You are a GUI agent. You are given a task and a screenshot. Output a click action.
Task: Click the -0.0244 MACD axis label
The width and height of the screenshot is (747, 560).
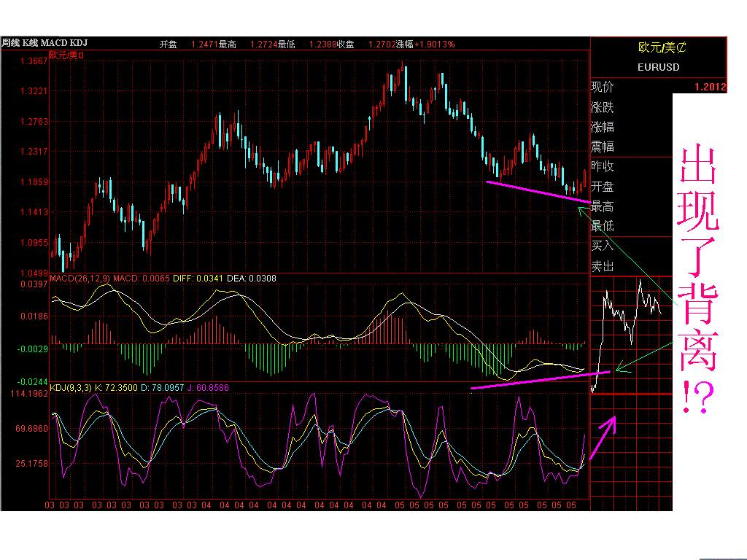click(32, 382)
